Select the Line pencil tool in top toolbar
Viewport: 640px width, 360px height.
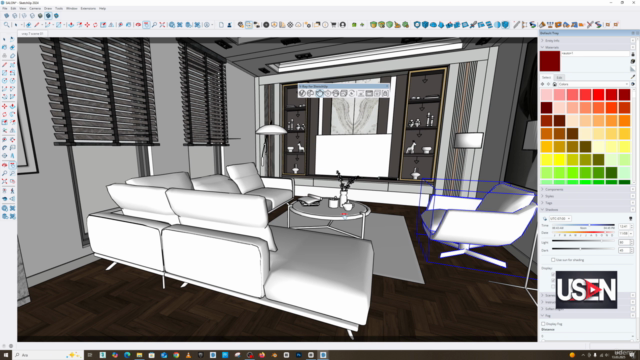coord(37,25)
